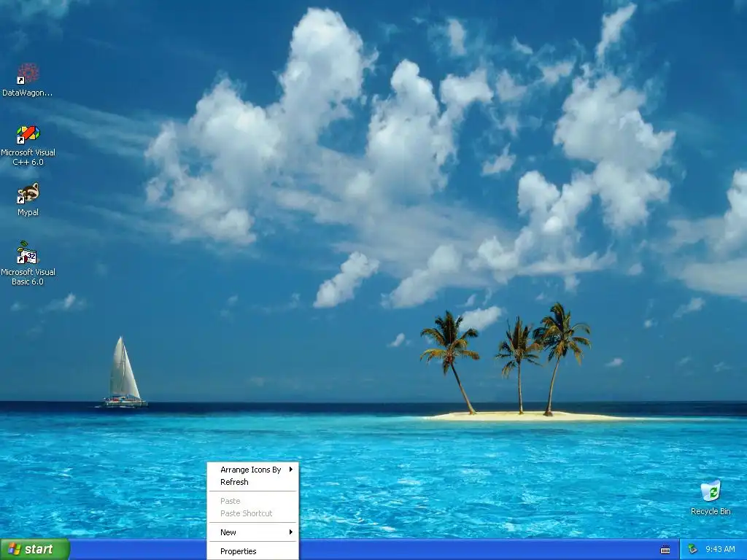The width and height of the screenshot is (747, 560).
Task: Click the arrow beside Arrange Icons By
Action: (x=290, y=470)
